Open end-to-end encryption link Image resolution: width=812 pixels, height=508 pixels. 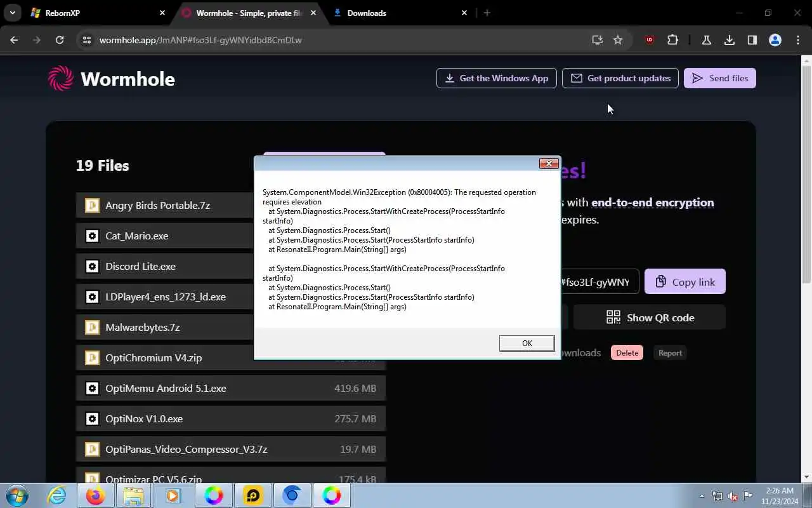pos(652,203)
